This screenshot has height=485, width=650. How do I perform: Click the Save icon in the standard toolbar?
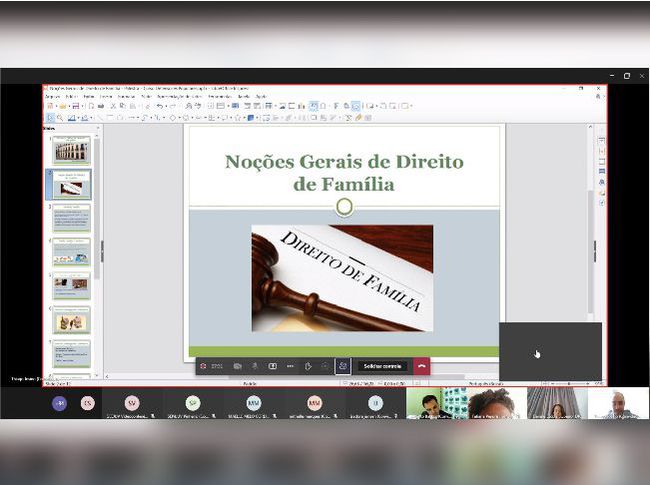[x=74, y=106]
